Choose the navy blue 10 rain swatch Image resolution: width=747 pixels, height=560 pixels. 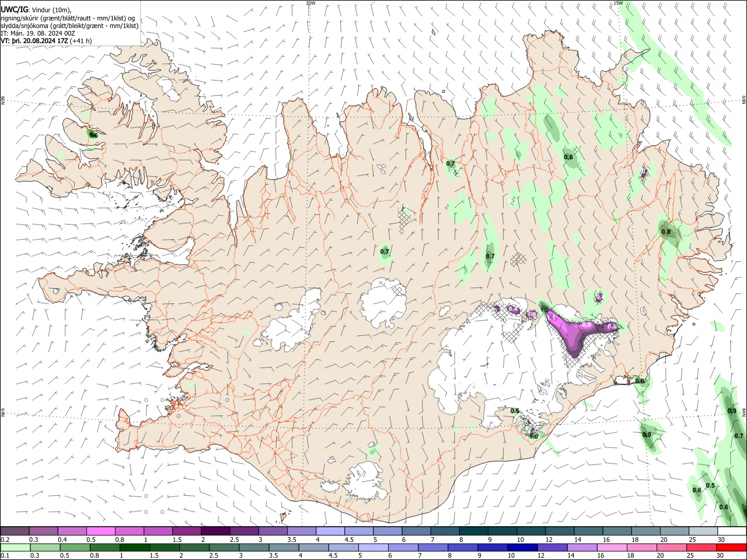[x=522, y=547]
